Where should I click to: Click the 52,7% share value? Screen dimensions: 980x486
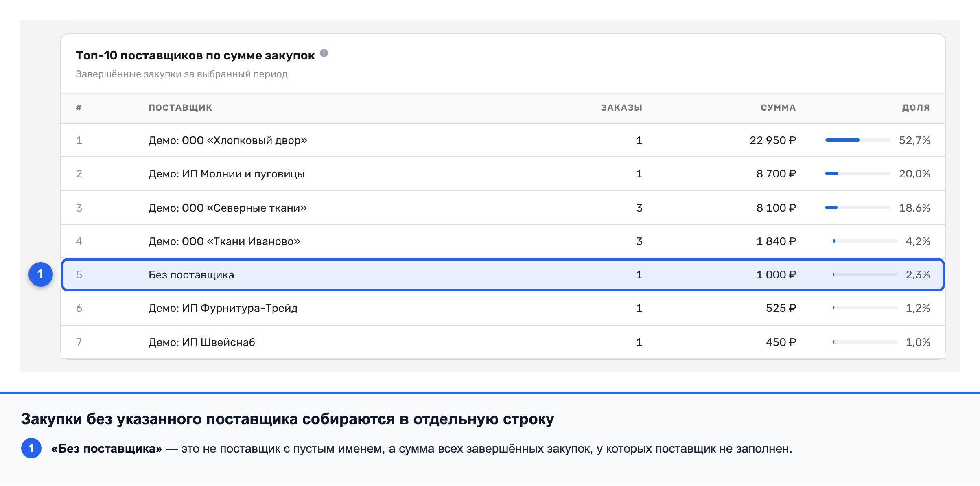tap(914, 140)
